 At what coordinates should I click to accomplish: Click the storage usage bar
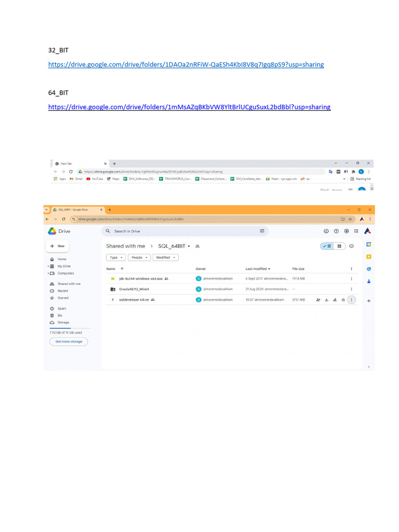pos(70,328)
